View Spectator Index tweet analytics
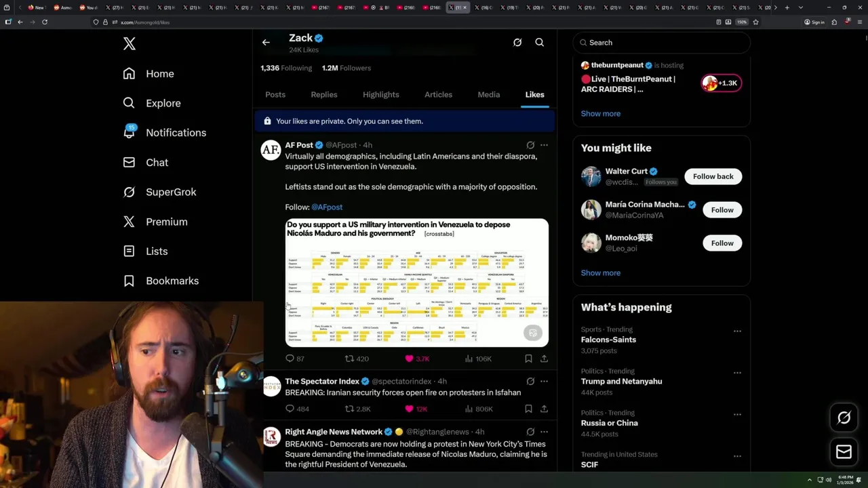 click(x=479, y=409)
